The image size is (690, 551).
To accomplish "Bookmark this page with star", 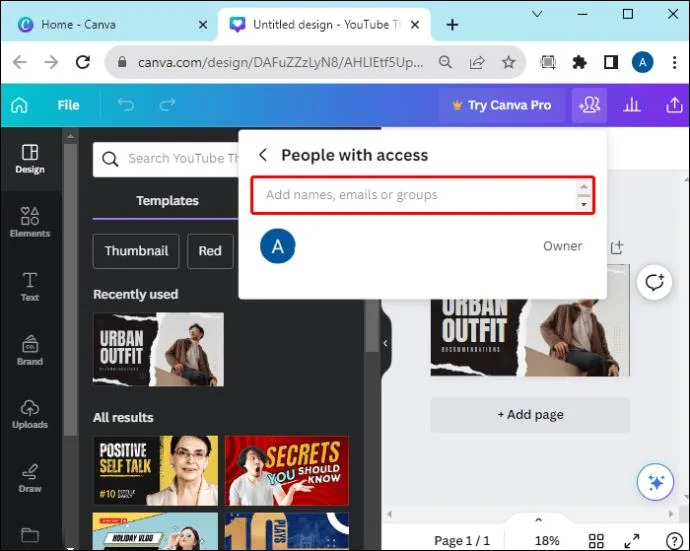I will point(509,62).
